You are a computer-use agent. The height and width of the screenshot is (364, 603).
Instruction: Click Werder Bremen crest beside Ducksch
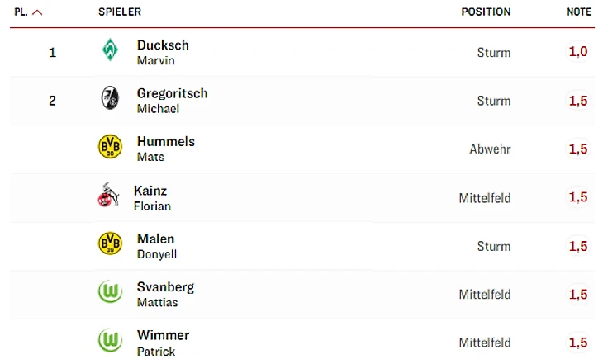coord(110,51)
